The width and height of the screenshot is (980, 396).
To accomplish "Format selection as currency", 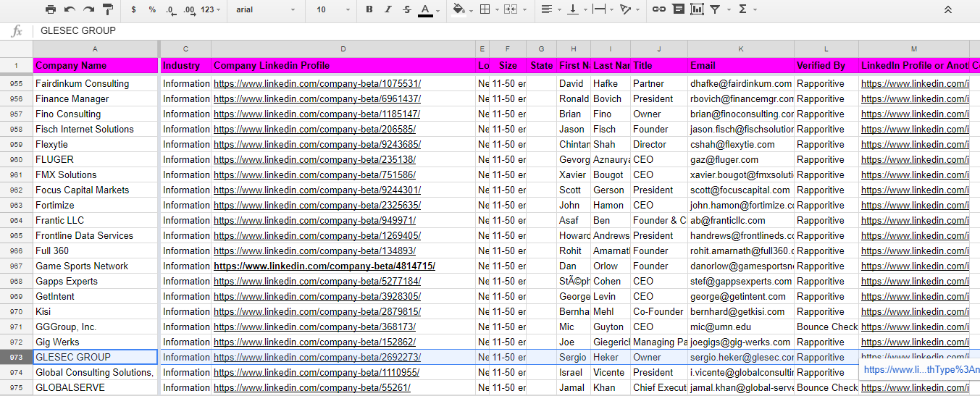I will coord(134,9).
